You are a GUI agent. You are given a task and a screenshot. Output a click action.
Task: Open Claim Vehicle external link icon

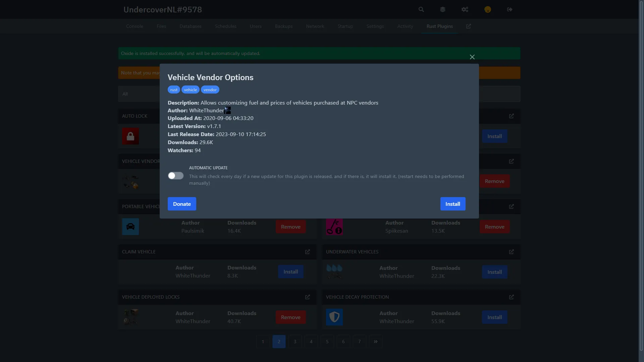click(308, 252)
